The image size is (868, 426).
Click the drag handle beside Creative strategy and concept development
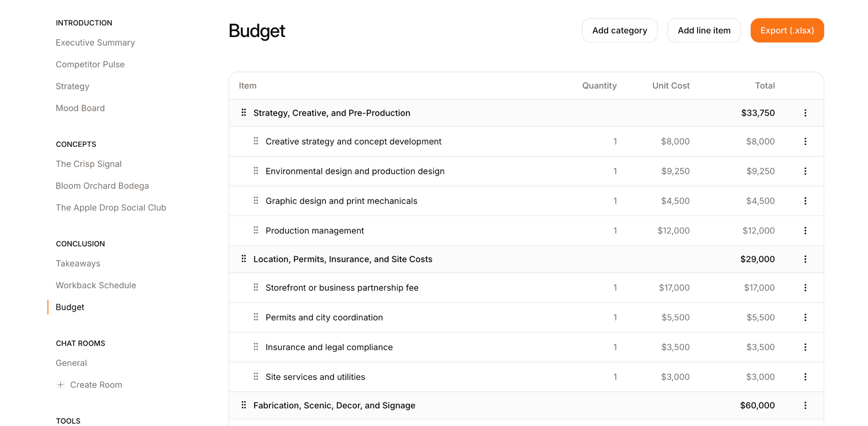tap(256, 141)
